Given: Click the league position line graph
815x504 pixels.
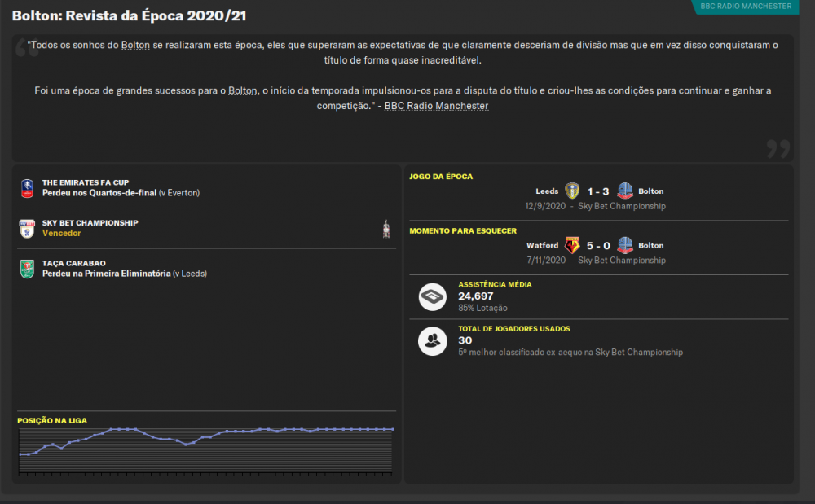Looking at the screenshot, I should (x=206, y=450).
